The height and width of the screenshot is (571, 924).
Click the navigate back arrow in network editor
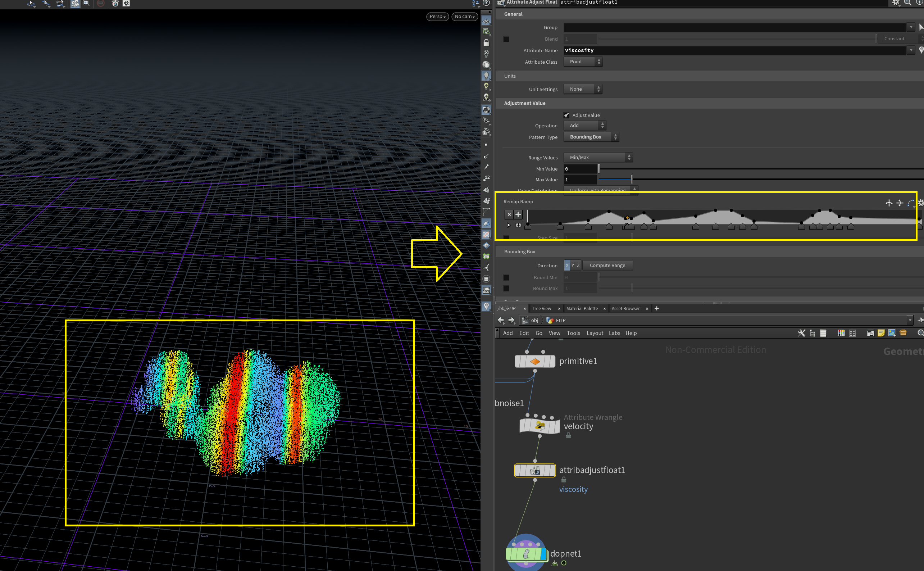(501, 320)
